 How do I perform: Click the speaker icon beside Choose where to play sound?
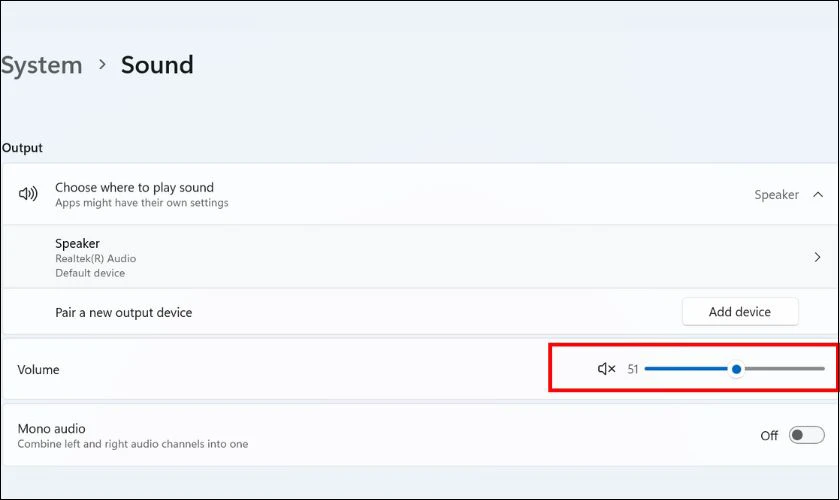coord(28,193)
